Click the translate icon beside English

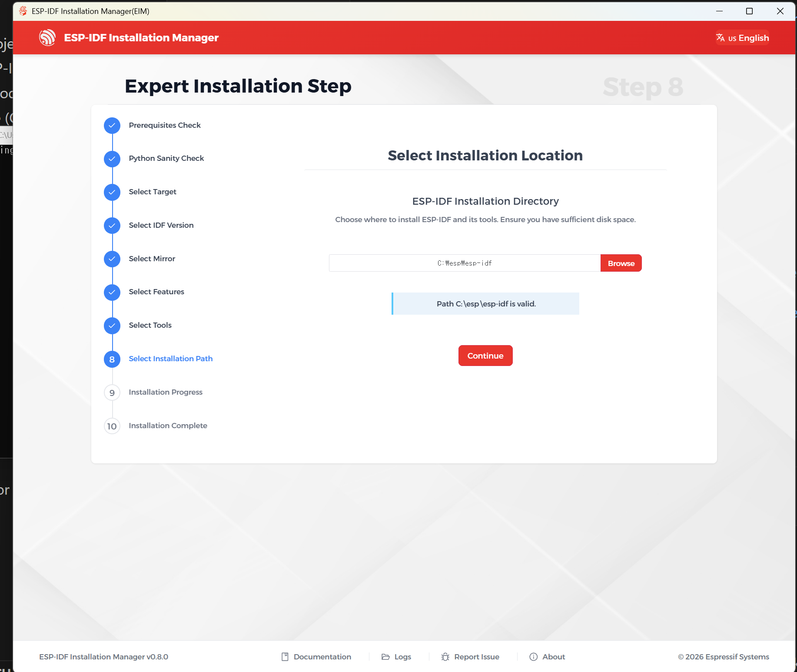click(x=720, y=38)
